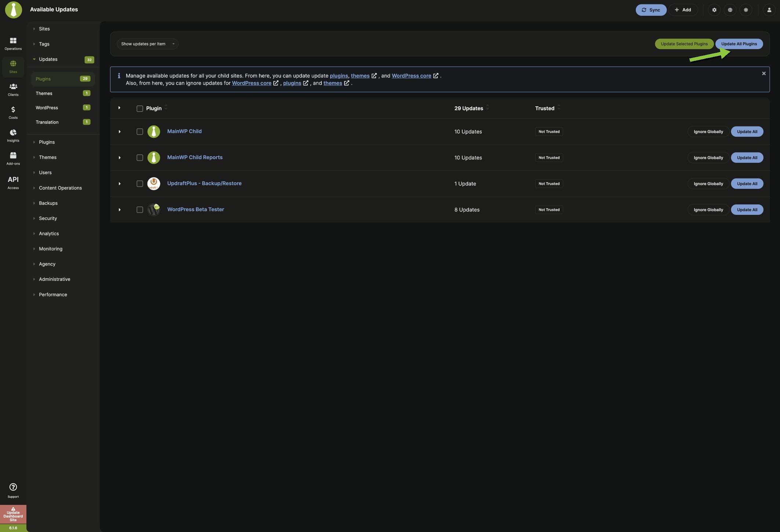Select WordPress under Updates submenu
The width and height of the screenshot is (780, 532).
click(63, 108)
